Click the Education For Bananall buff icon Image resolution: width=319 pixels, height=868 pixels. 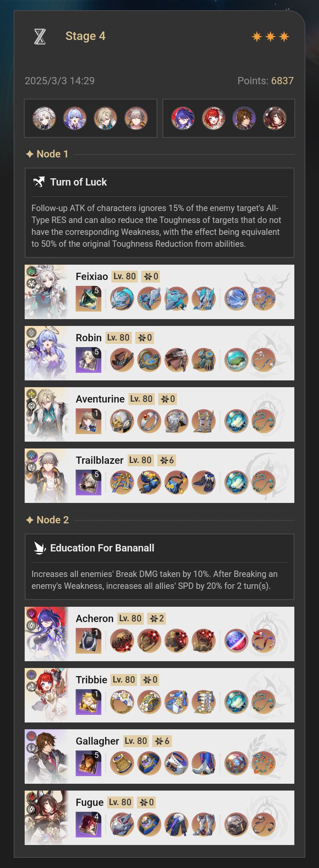(x=40, y=548)
